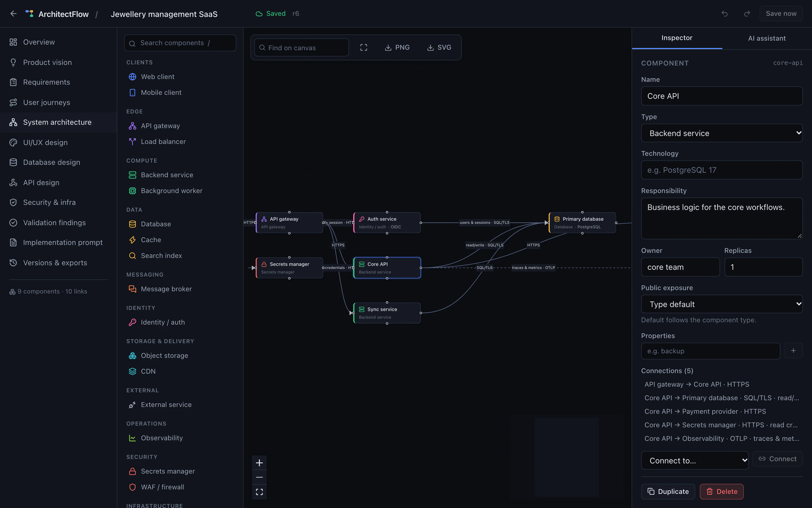The image size is (812, 508).
Task: Select the Primary database node on canvas
Action: click(582, 222)
